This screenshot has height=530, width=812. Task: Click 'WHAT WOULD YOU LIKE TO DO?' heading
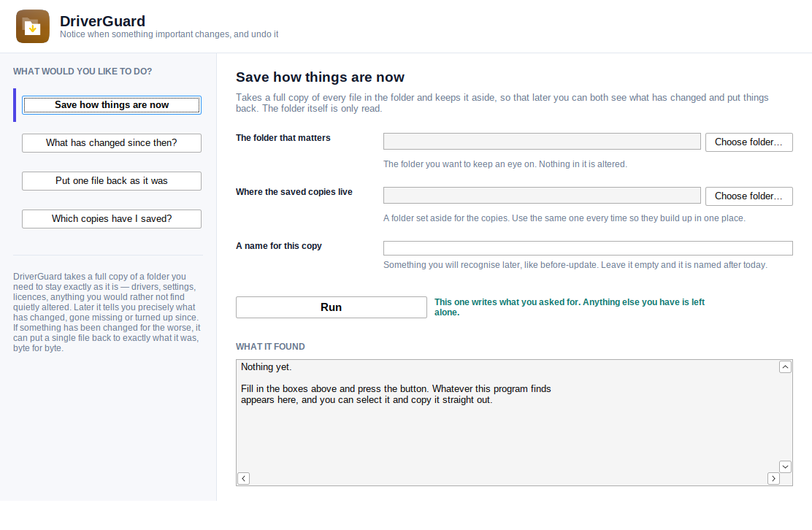coord(83,72)
